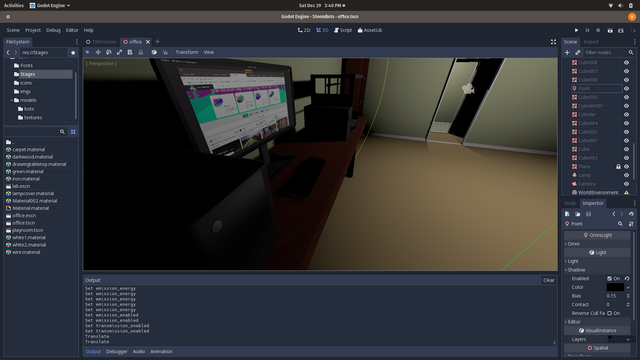Toggle the shadow Enabled checkbox
The width and height of the screenshot is (640, 360).
pos(609,278)
